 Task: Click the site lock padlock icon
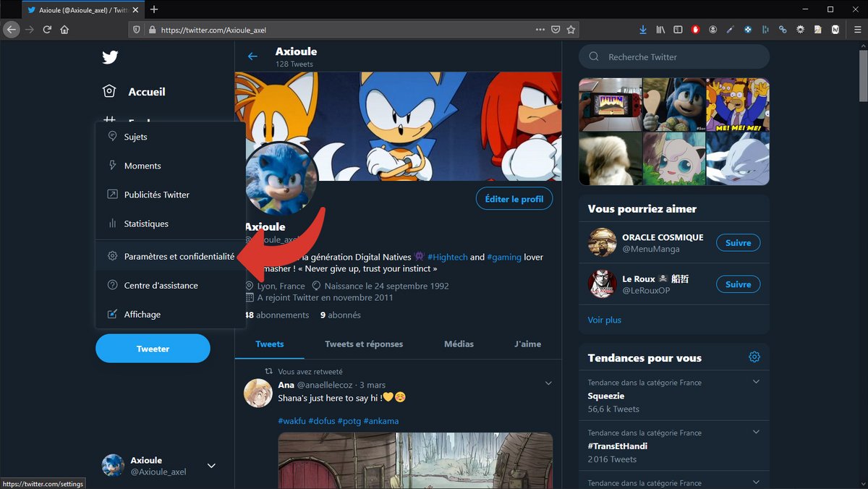(152, 30)
